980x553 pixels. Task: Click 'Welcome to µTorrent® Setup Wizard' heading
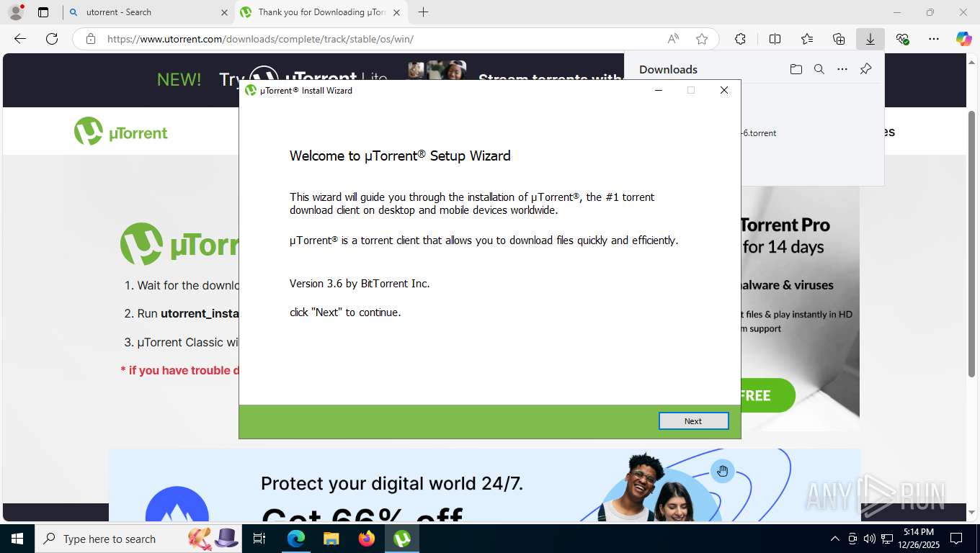(x=400, y=156)
